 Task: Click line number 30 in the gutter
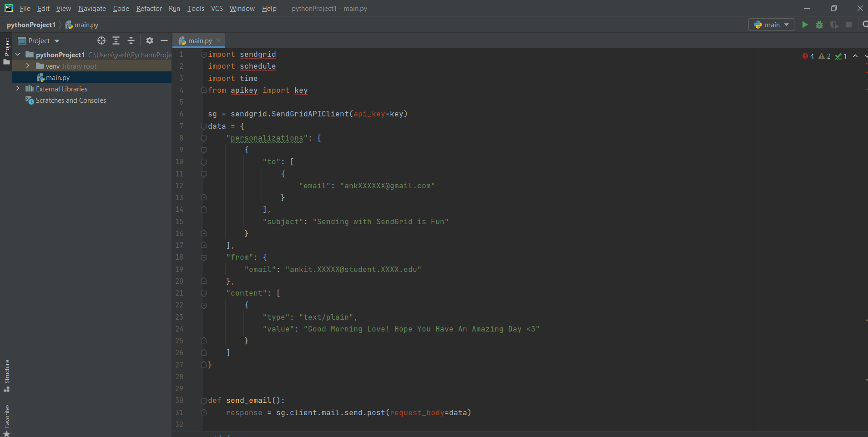click(179, 401)
